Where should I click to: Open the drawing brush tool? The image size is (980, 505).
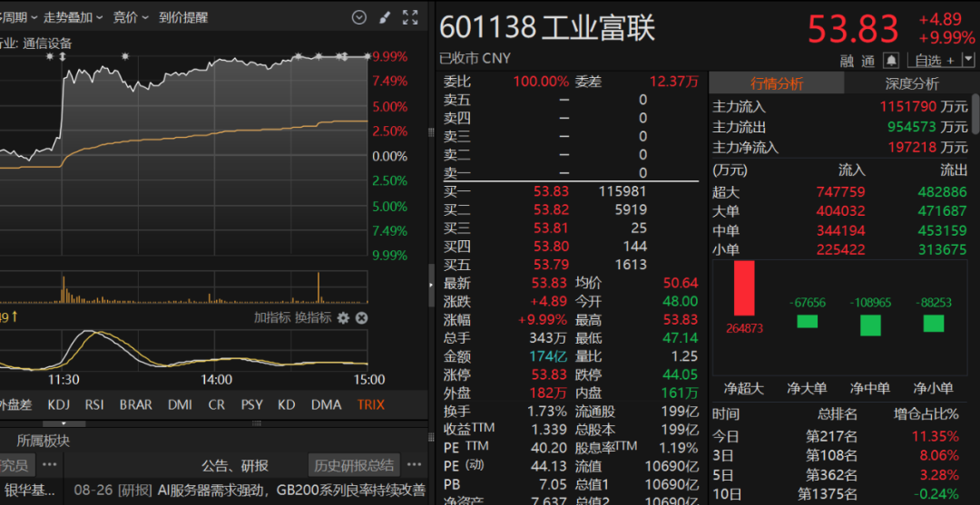point(384,17)
